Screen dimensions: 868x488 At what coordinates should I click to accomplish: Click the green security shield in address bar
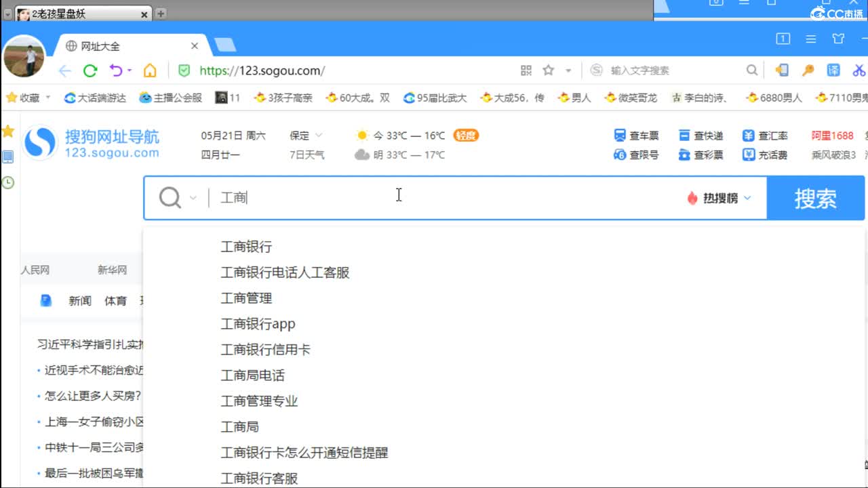click(x=184, y=70)
